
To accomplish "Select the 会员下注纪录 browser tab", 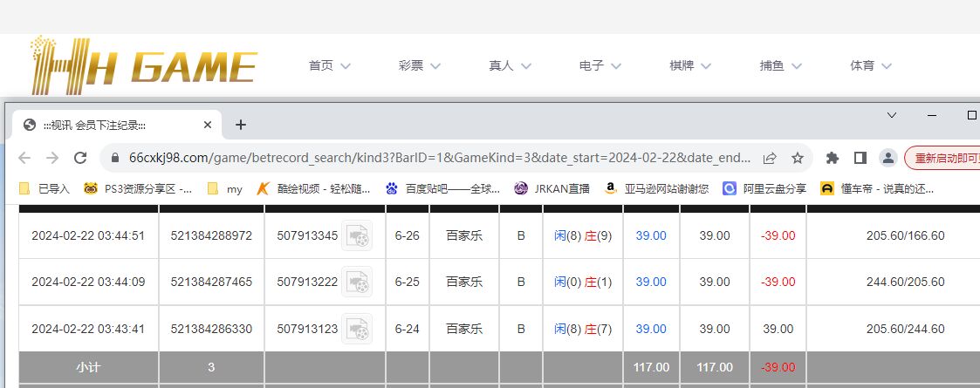I will pos(105,125).
